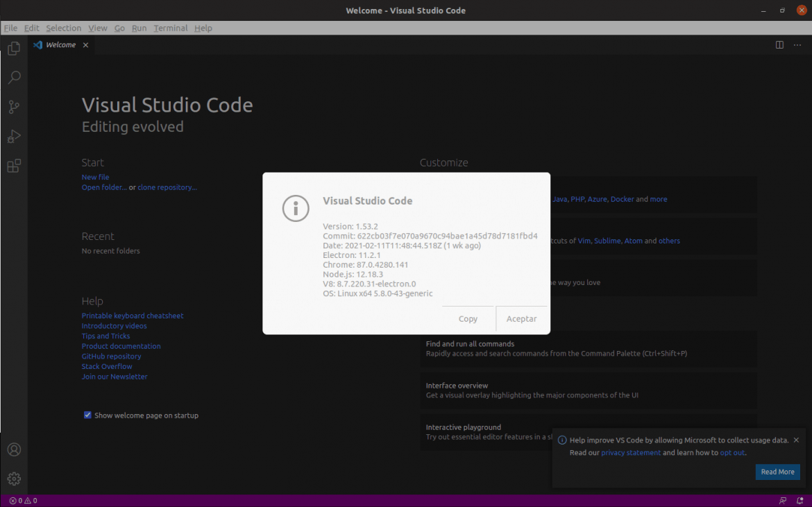The height and width of the screenshot is (507, 812).
Task: Open Tips and Tricks link
Action: point(105,336)
